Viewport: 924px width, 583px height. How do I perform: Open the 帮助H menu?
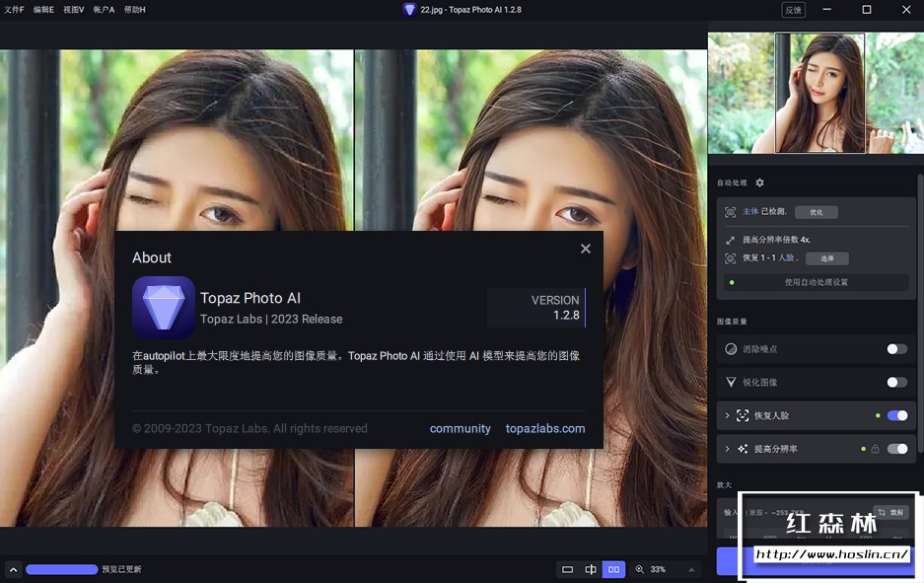pyautogui.click(x=134, y=9)
